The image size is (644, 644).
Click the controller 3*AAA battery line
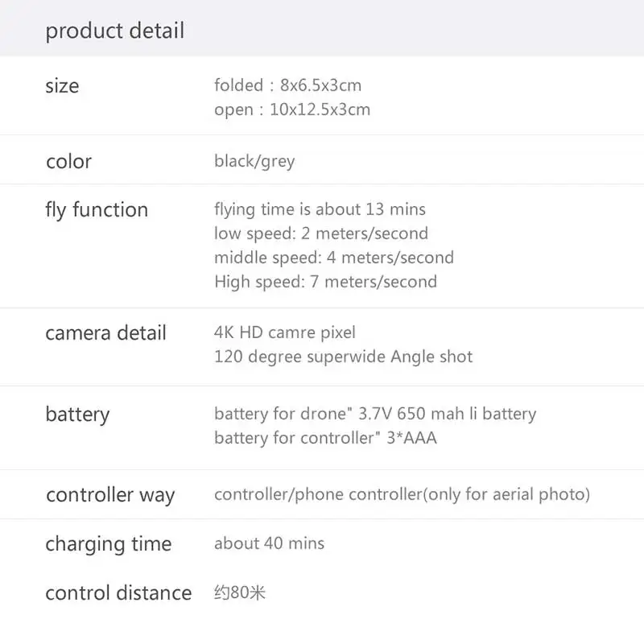325,439
